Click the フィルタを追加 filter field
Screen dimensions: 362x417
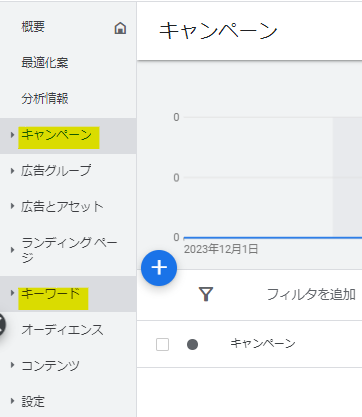tap(311, 295)
